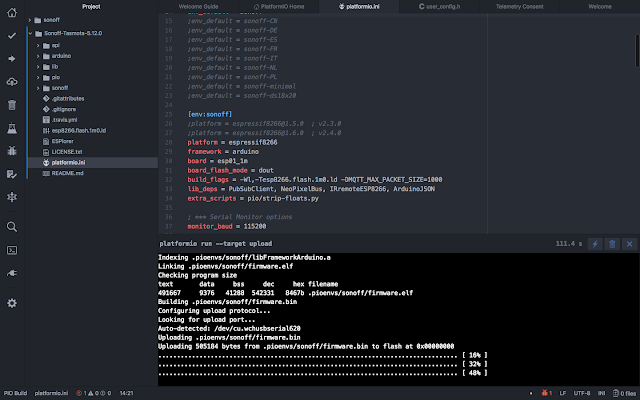Upload to remote device via cloud icon

(x=12, y=82)
